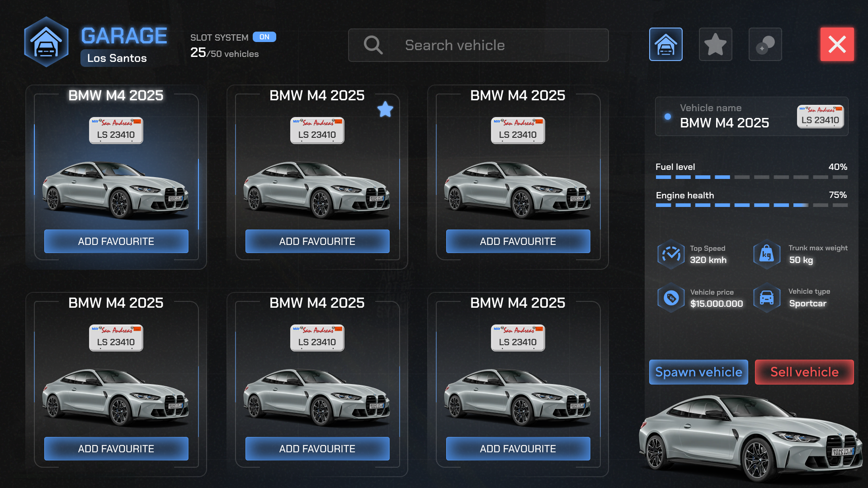Toggle the Slot System ON switch
This screenshot has height=488, width=868.
tap(264, 37)
